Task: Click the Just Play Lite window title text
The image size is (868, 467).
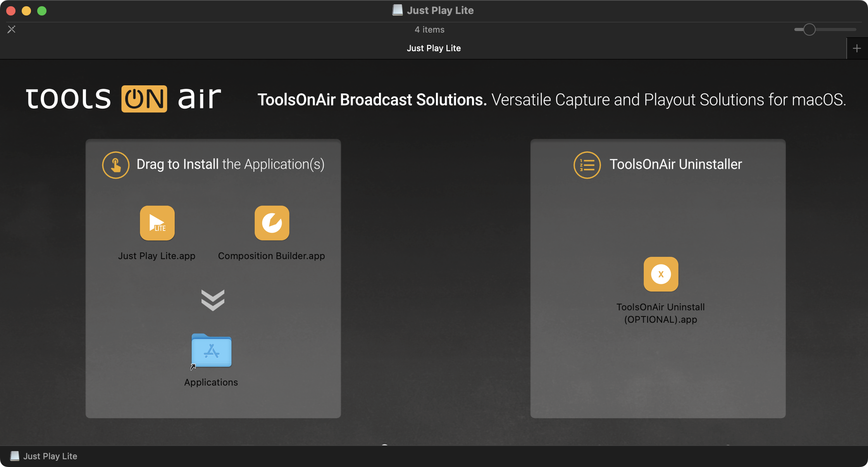Action: click(440, 10)
